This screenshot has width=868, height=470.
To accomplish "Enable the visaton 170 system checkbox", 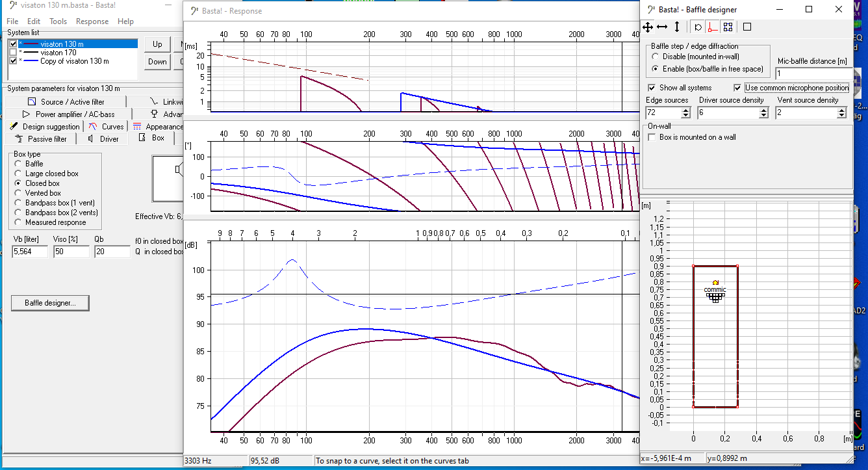I will (13, 53).
